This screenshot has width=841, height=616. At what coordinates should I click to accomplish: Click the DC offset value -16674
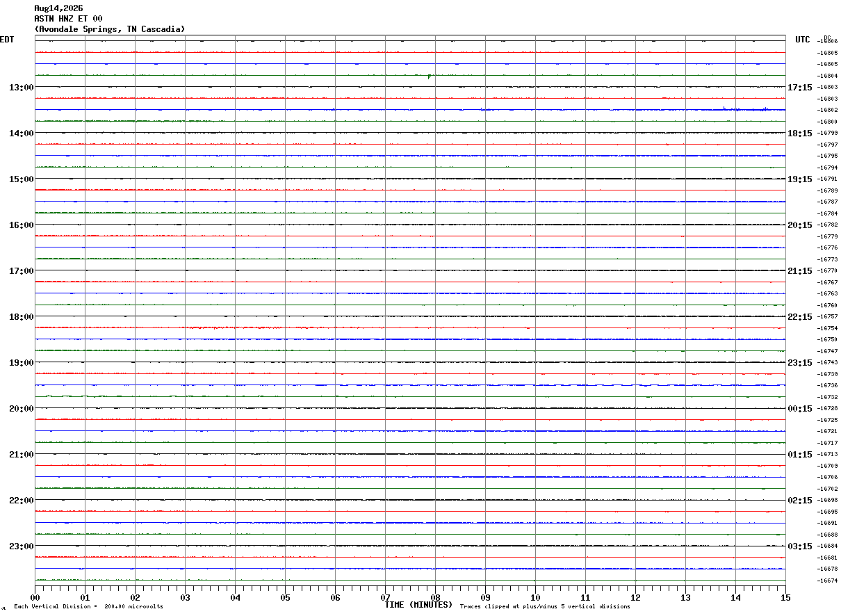[828, 581]
